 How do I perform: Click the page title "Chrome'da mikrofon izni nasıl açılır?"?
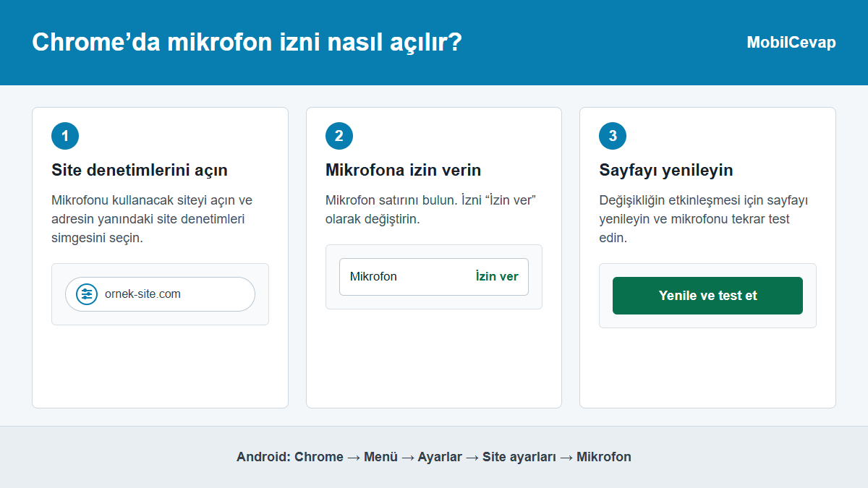coord(247,42)
